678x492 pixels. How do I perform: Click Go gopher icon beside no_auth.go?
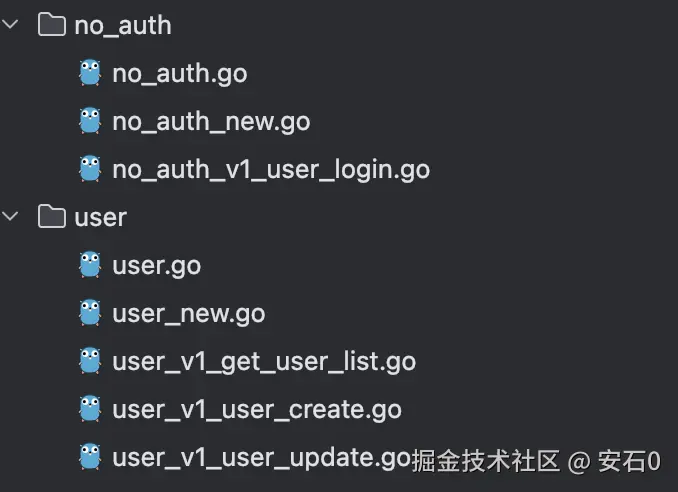pos(90,73)
